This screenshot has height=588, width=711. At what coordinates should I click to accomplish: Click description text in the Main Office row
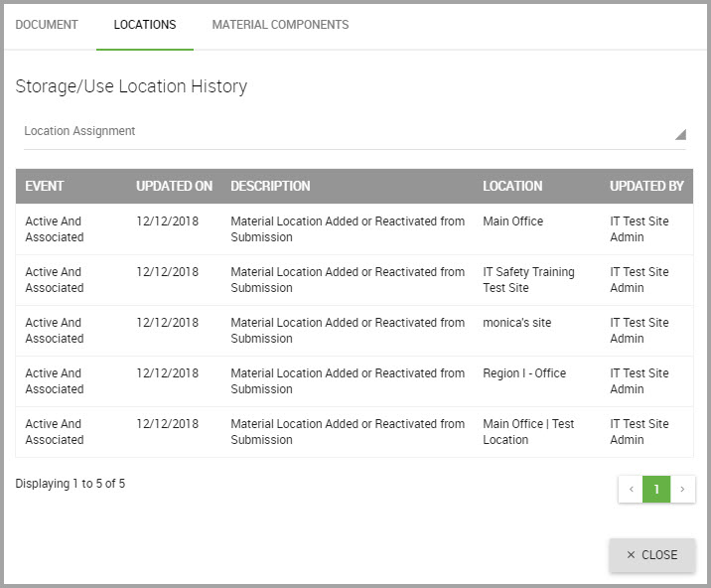[x=348, y=229]
